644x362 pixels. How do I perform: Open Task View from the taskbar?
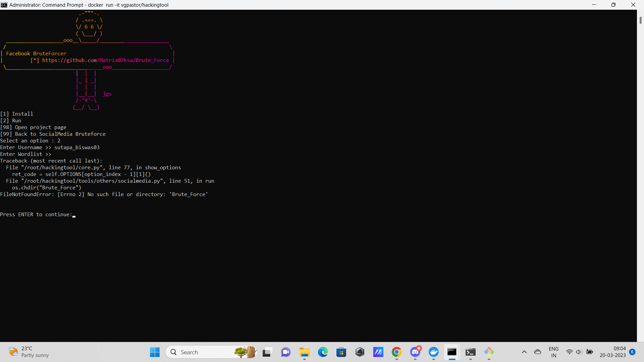267,352
